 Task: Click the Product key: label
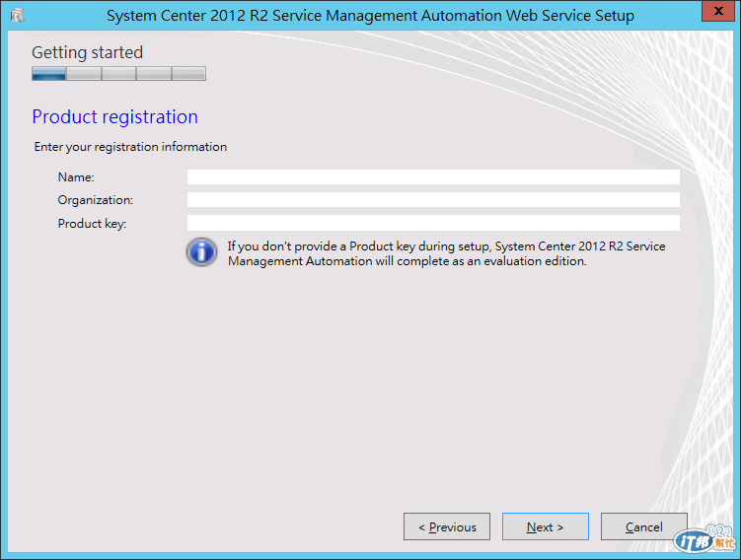(92, 224)
